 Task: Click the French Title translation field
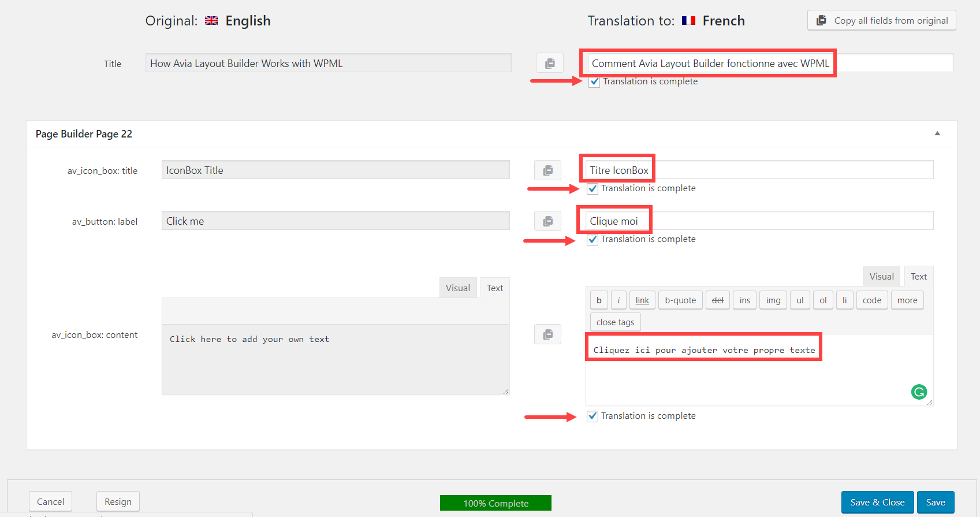(x=770, y=63)
